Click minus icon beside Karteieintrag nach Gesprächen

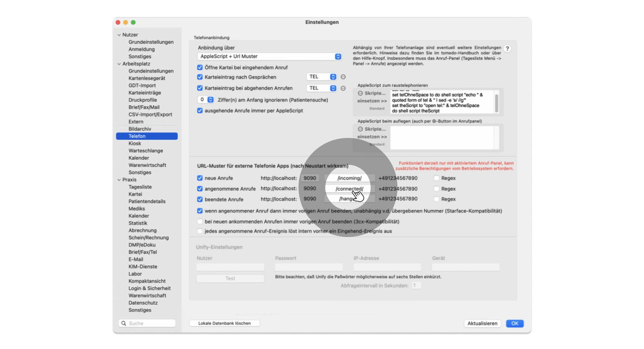coord(343,77)
